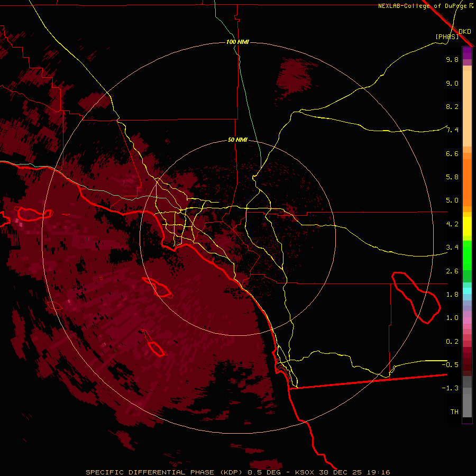Click the 2.6 legend value
The height and width of the screenshot is (476, 476).
click(452, 271)
